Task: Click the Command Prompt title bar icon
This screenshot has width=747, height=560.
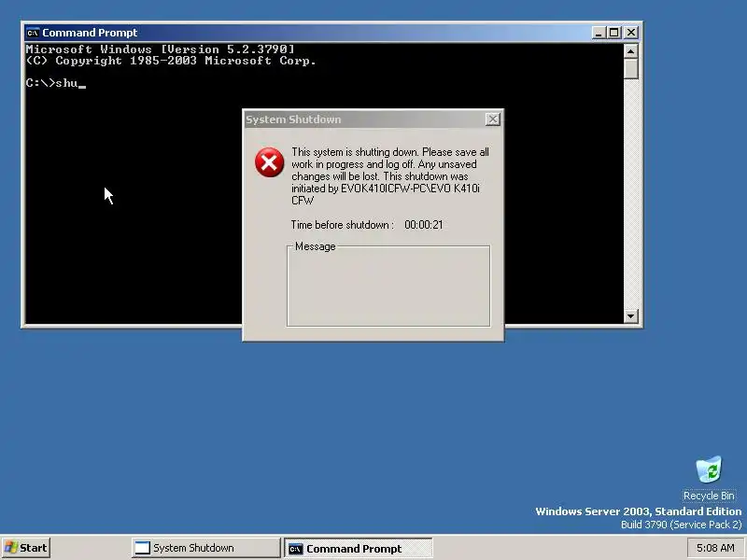Action: tap(33, 33)
